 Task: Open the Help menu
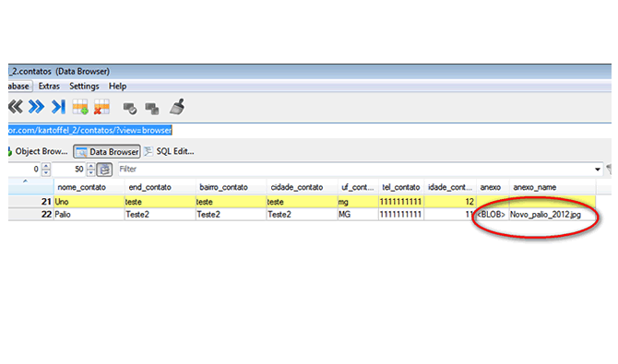(x=117, y=86)
